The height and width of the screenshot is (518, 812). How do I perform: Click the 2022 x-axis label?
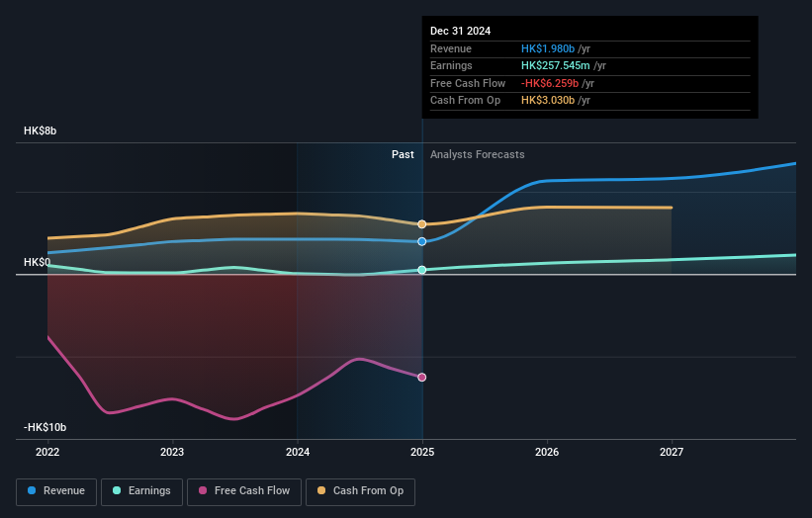[47, 452]
